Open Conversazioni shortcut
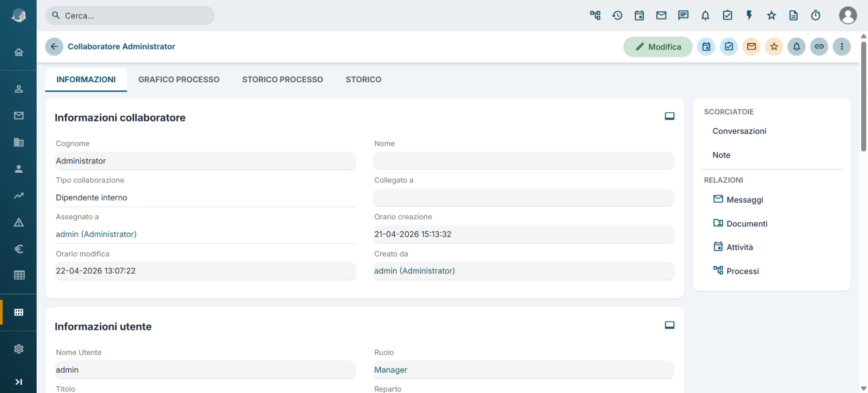Screen dimensions: 868x393 tap(739, 131)
